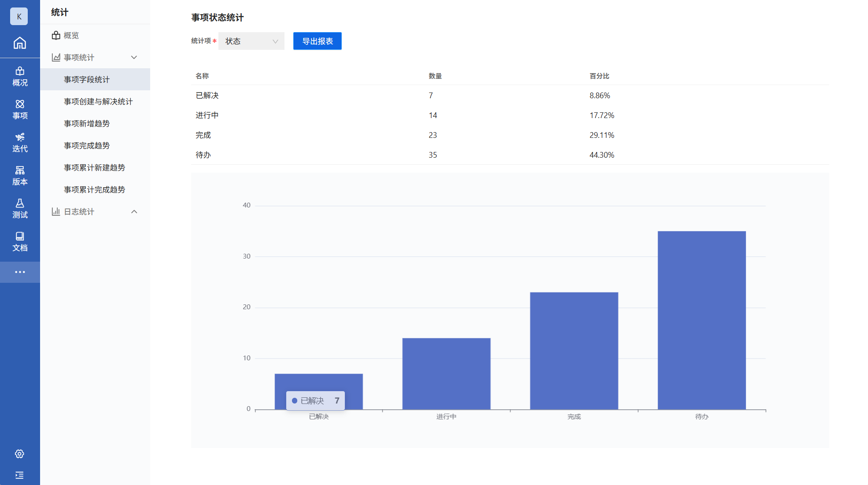The image size is (868, 485).
Task: Open the 迭代 iterations section
Action: coord(20,142)
